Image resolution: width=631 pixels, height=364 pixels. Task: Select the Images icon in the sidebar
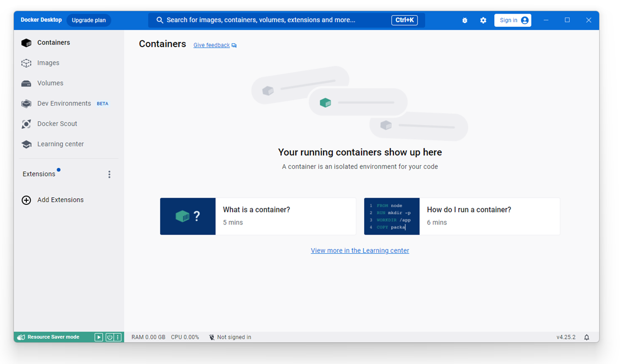pyautogui.click(x=26, y=63)
